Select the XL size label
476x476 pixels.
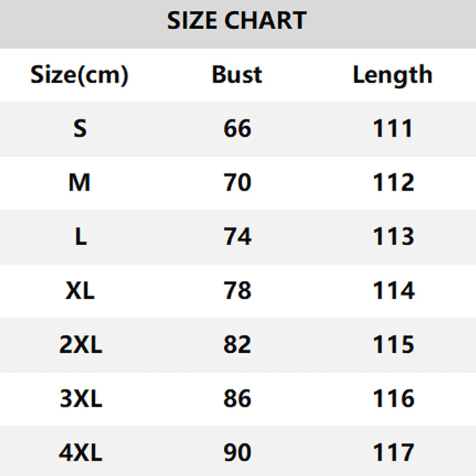(80, 291)
